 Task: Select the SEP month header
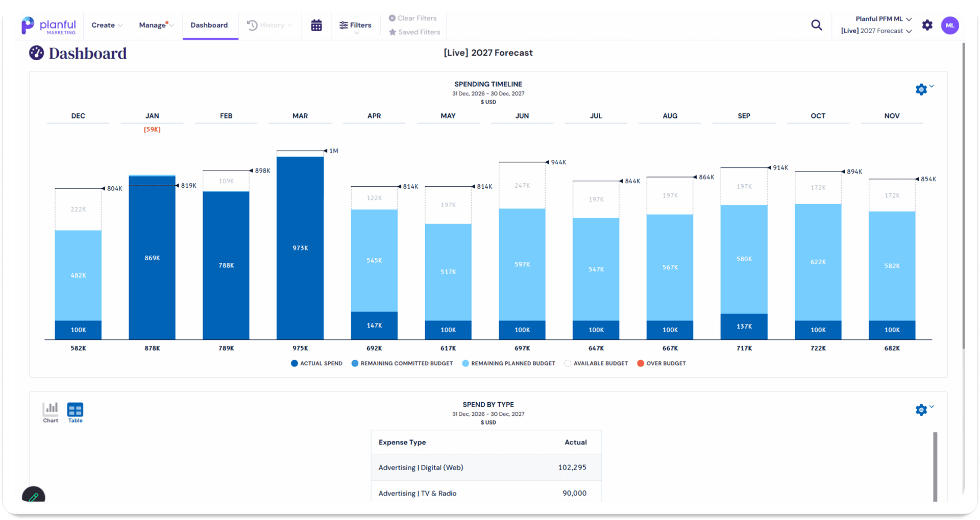744,116
